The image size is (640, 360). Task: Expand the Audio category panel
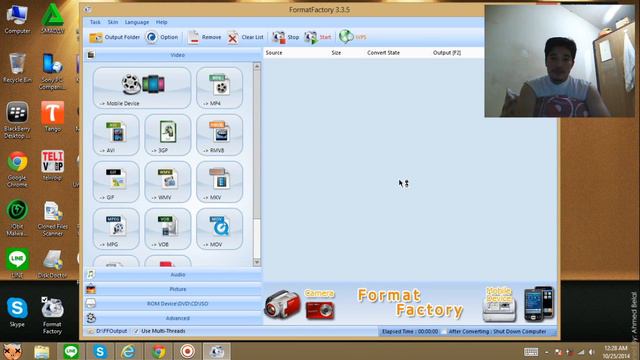click(x=173, y=275)
